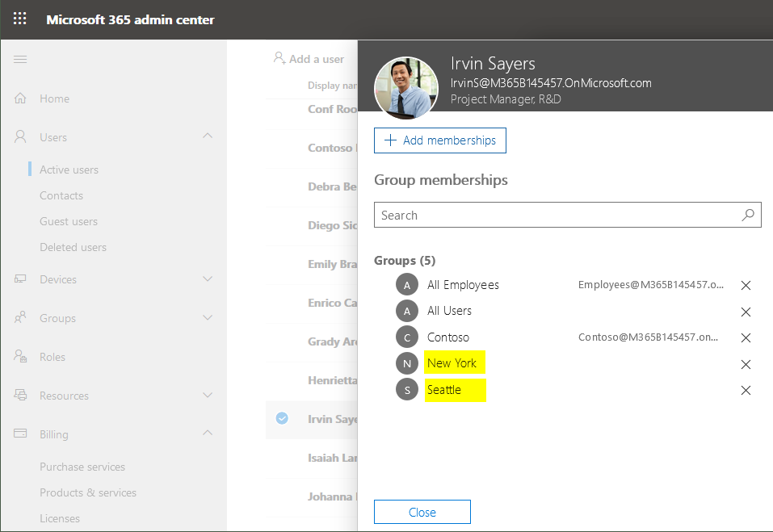Viewport: 773px width, 532px height.
Task: Open Active users page
Action: coord(69,170)
